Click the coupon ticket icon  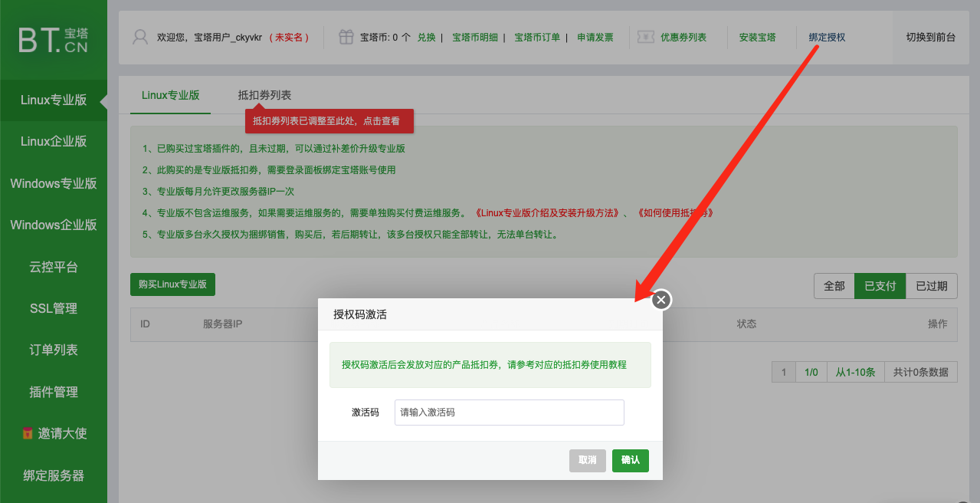645,37
